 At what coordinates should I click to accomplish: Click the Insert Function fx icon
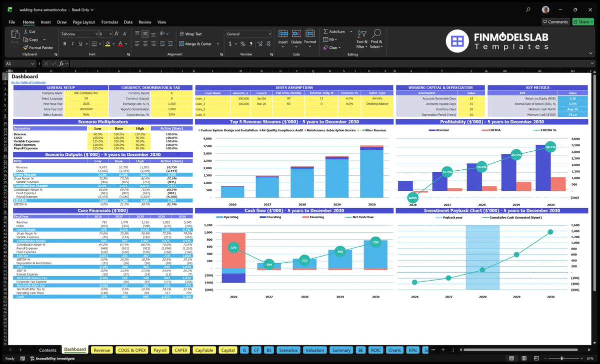click(61, 63)
